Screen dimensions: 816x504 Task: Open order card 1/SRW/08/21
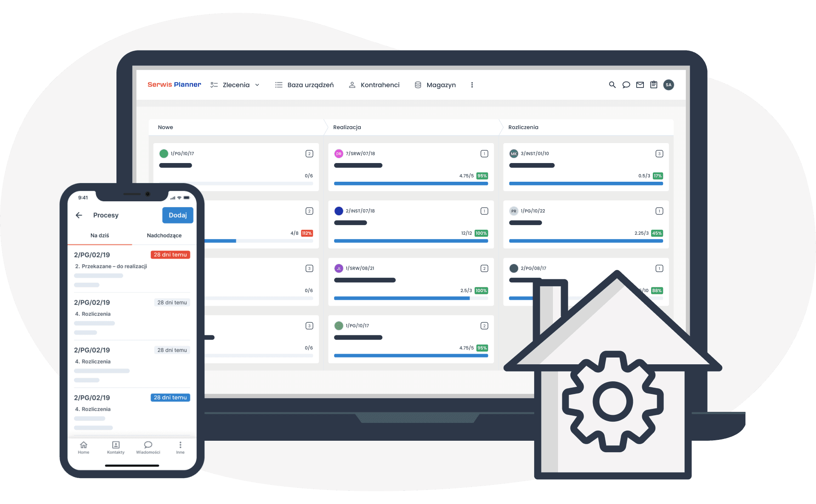click(x=411, y=282)
